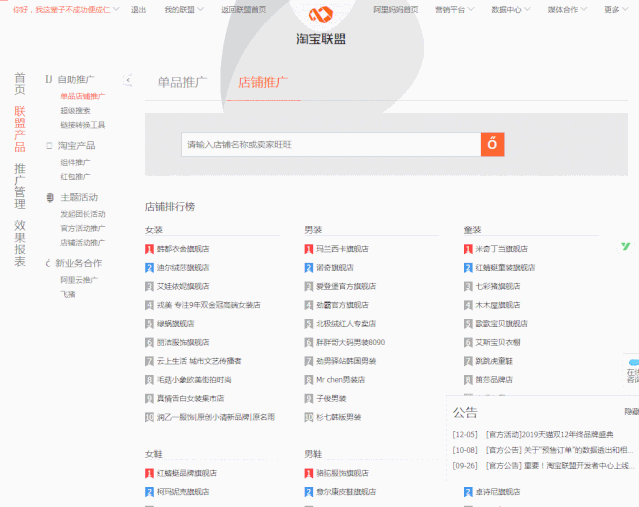The image size is (639, 507).
Task: Hide the 公告 announcement panel
Action: tap(631, 411)
